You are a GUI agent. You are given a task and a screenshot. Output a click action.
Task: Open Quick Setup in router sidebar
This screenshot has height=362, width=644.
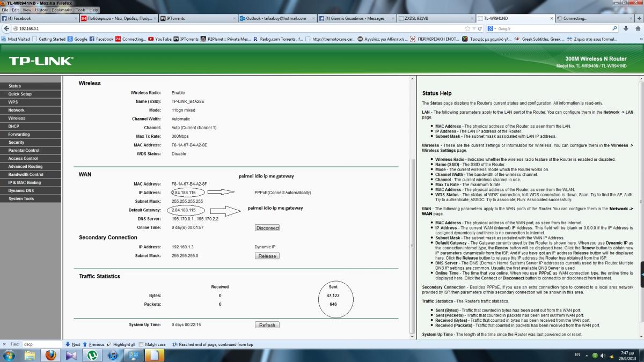(31, 94)
